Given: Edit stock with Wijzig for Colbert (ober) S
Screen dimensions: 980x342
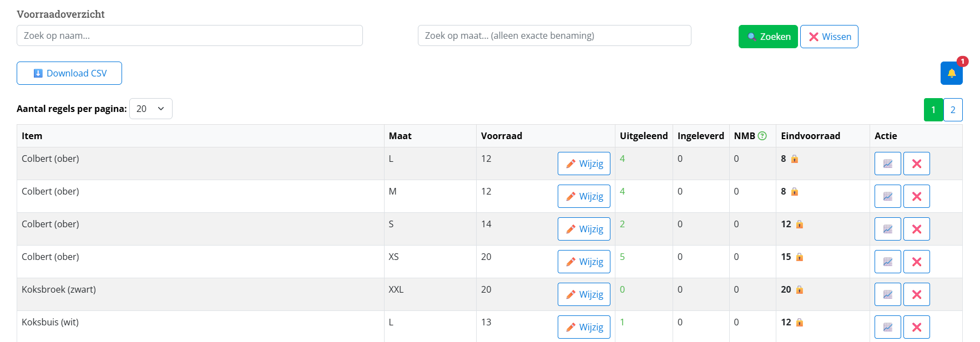Looking at the screenshot, I should pyautogui.click(x=584, y=229).
